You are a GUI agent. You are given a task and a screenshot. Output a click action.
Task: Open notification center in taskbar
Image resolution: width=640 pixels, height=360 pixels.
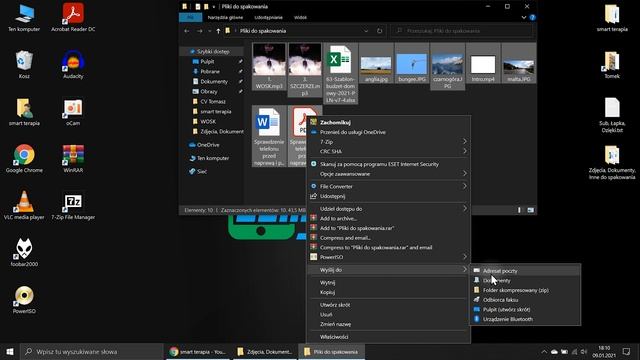click(626, 351)
